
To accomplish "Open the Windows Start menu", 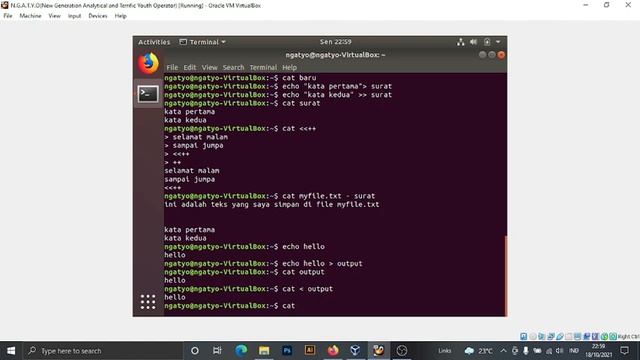I will tap(11, 351).
